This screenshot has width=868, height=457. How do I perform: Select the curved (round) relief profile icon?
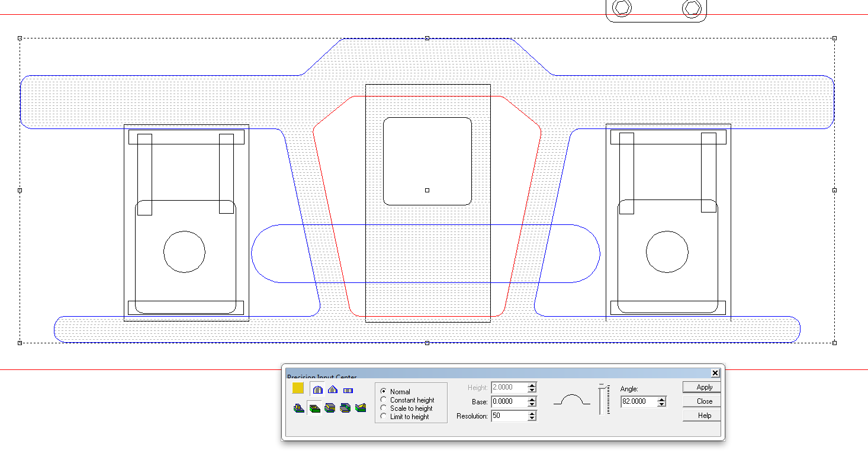click(318, 390)
